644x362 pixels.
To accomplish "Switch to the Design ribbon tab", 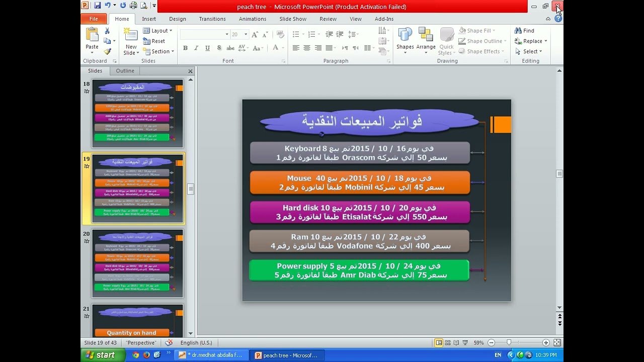I will (x=178, y=19).
